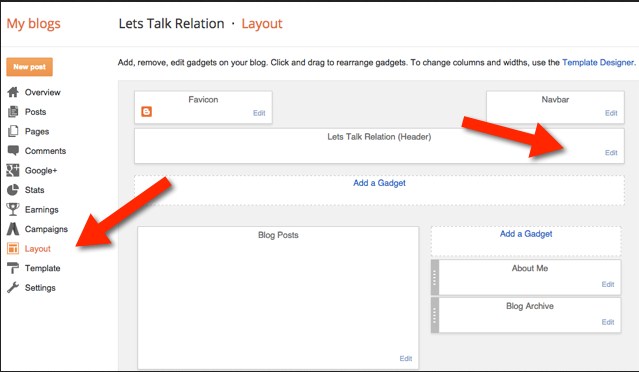Screen dimensions: 639x372
Task: Click the Stats pie chart icon
Action: point(13,190)
